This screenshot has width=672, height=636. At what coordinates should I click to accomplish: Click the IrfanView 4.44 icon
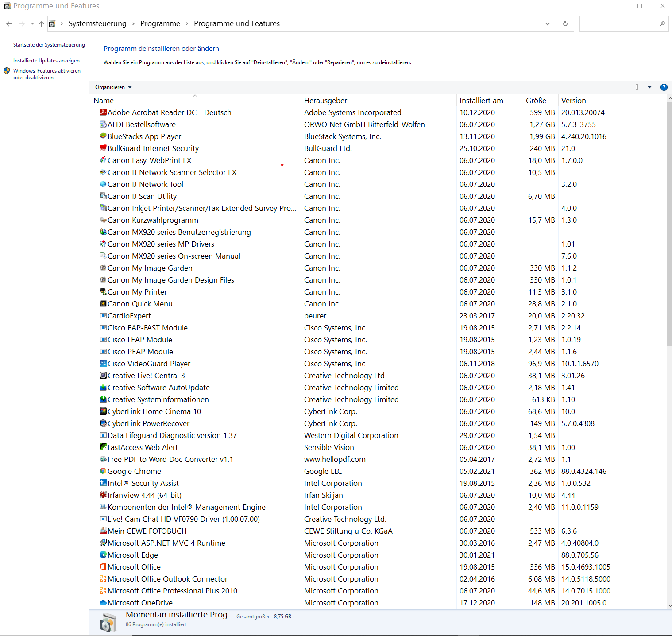point(103,495)
